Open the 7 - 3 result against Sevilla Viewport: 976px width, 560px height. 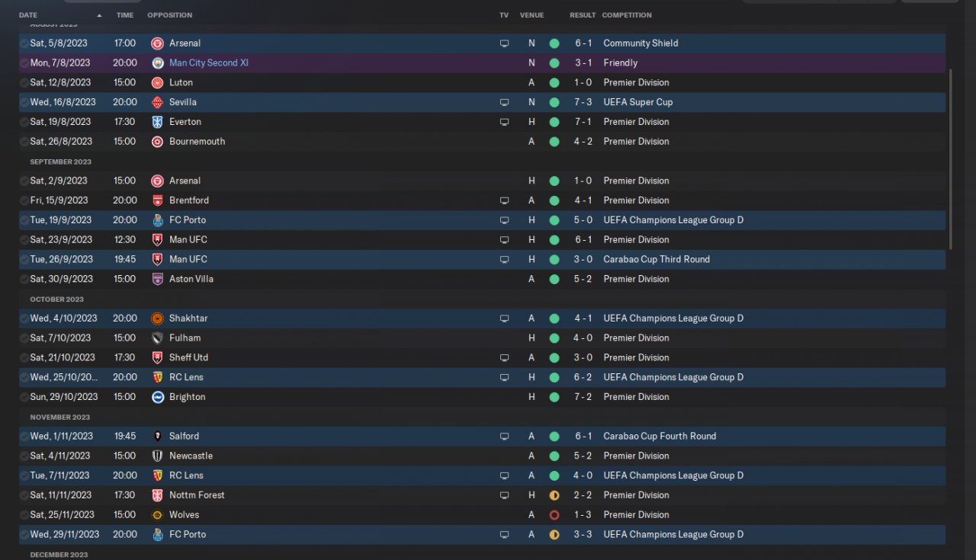(x=581, y=102)
